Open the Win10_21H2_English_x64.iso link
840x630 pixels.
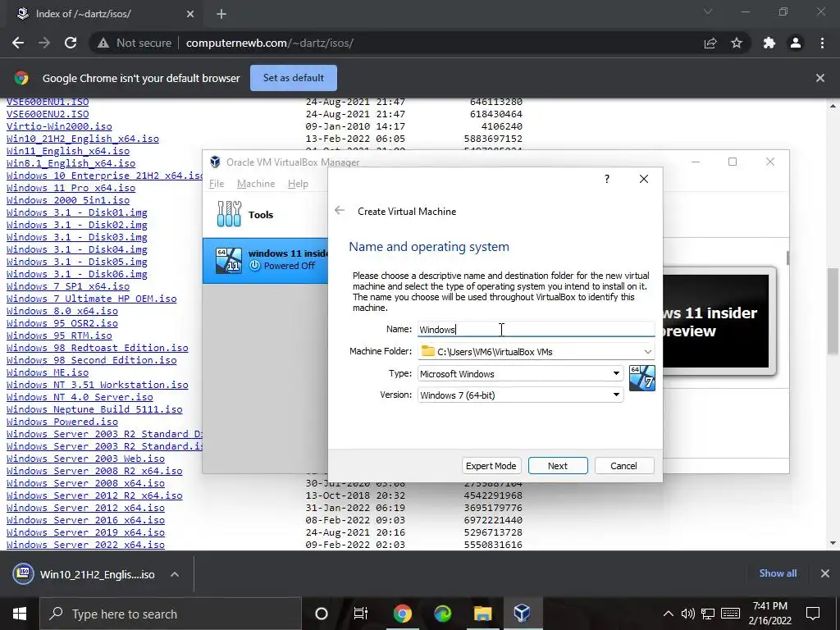pos(83,139)
